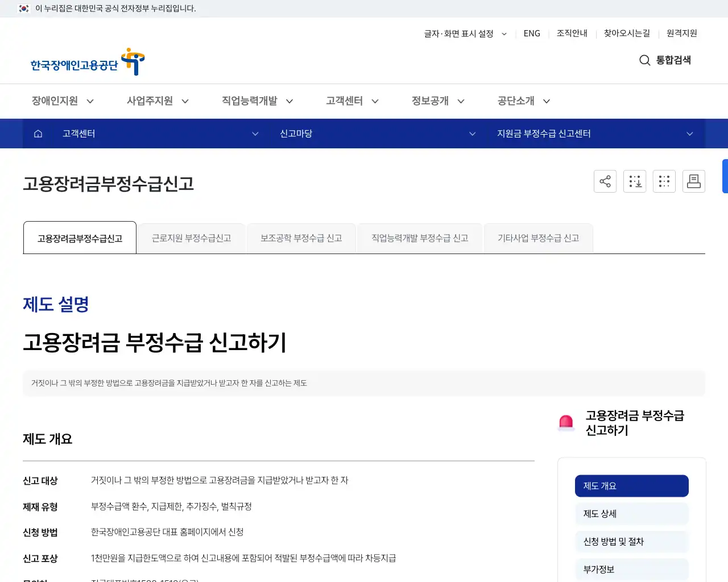Expand the 신고마당 breadcrumb dropdown
Image resolution: width=728 pixels, height=582 pixels.
click(472, 134)
